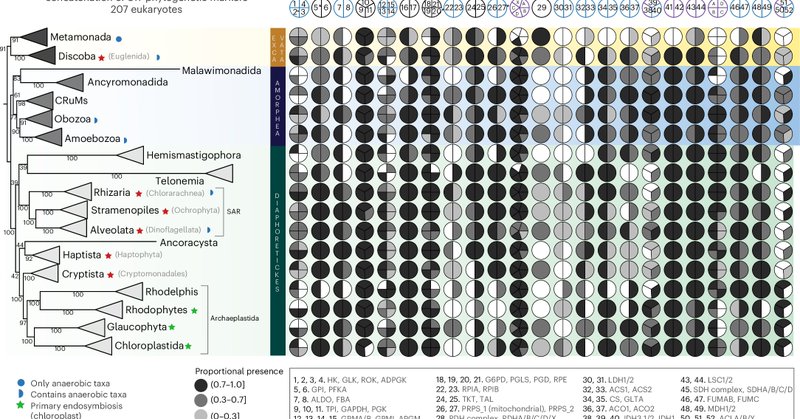
Task: Click the Archaeplastida bracket label
Action: (x=235, y=318)
